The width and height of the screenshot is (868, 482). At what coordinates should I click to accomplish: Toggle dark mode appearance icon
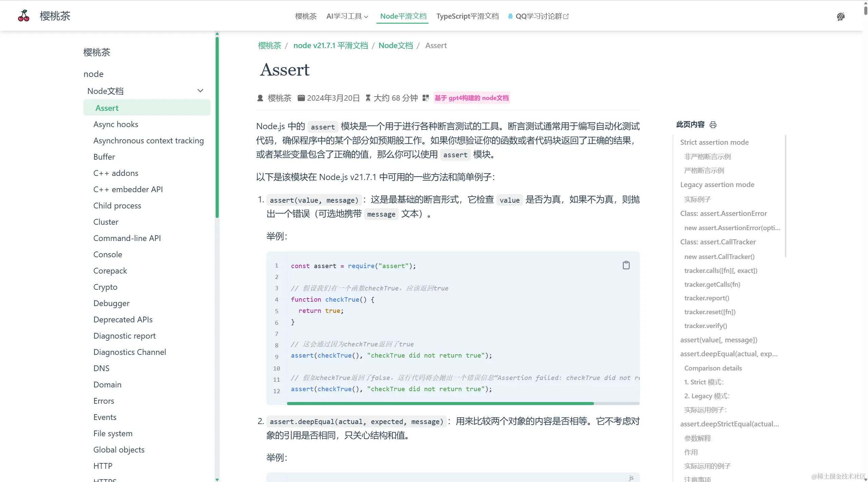(841, 17)
